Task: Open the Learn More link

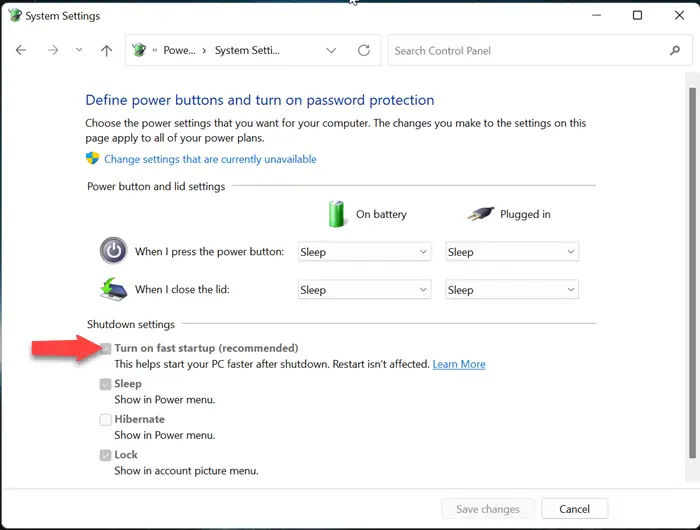Action: [459, 365]
